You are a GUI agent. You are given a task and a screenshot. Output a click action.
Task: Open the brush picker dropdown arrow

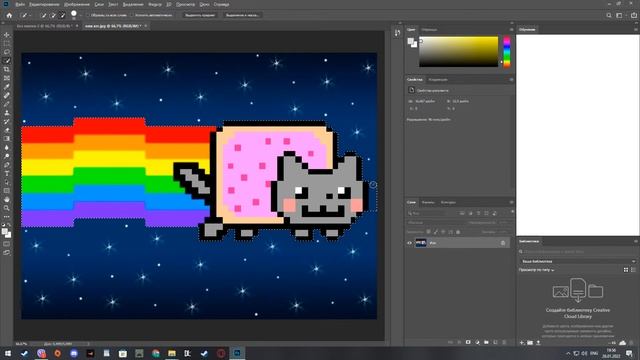pyautogui.click(x=81, y=15)
